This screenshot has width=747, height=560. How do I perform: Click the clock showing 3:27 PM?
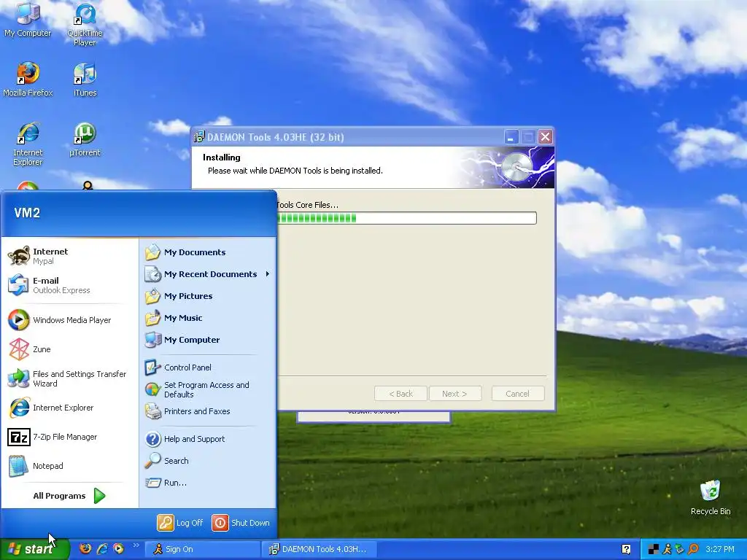719,549
